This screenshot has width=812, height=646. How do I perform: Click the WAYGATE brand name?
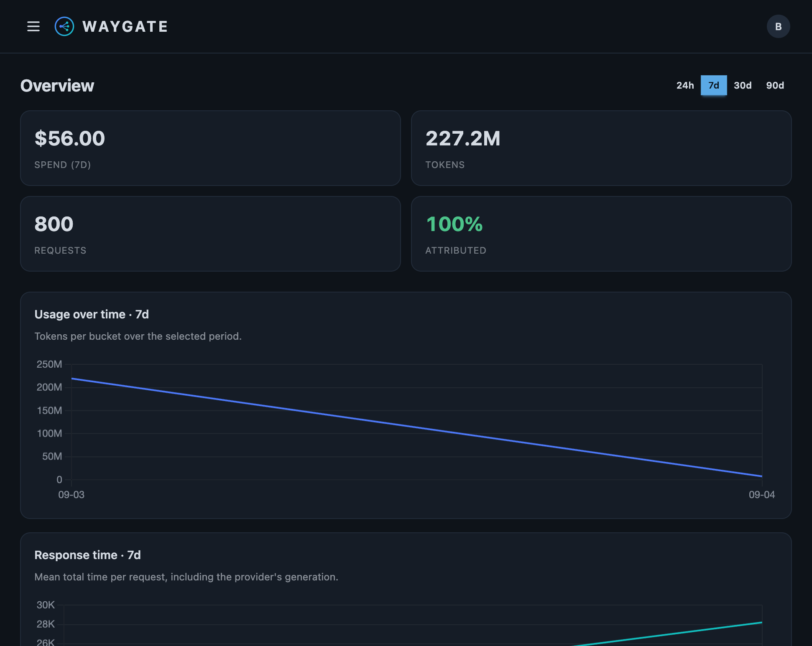[125, 27]
